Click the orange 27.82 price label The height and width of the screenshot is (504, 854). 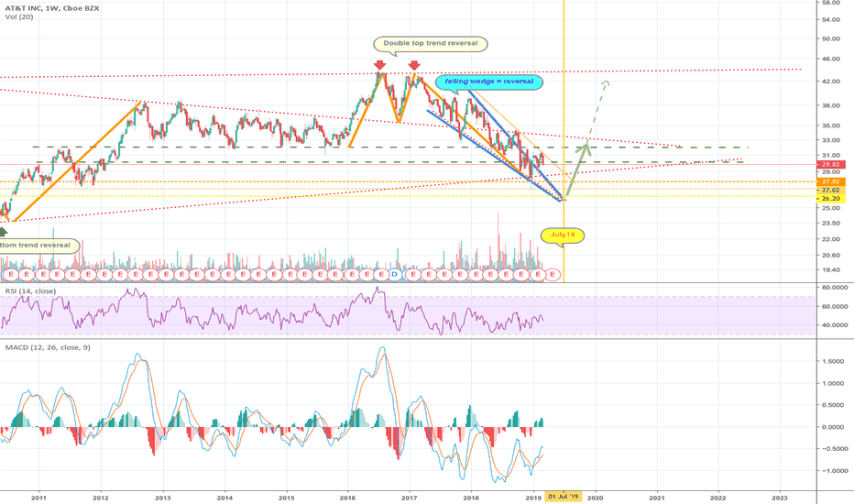point(830,181)
